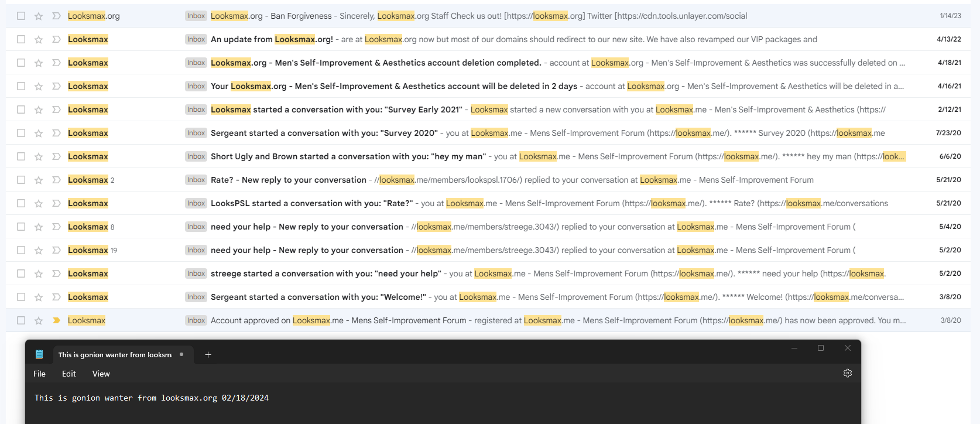The height and width of the screenshot is (424, 980).
Task: Select checkbox for "An update from Looksmax.org!" email
Action: click(21, 39)
